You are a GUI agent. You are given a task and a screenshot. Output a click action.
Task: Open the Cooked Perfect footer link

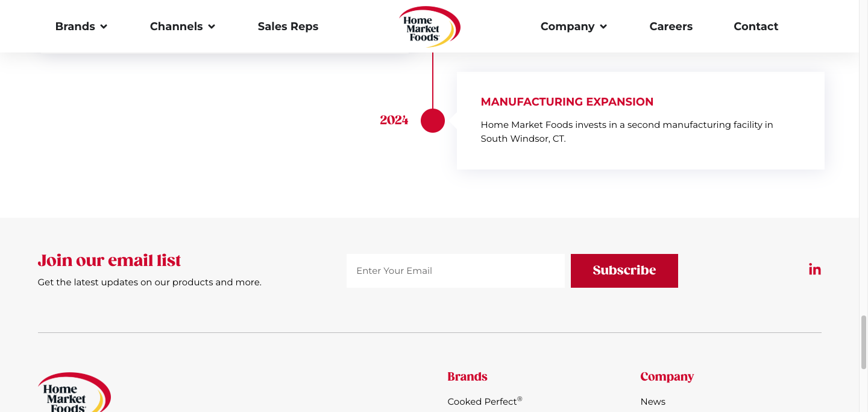tap(482, 402)
